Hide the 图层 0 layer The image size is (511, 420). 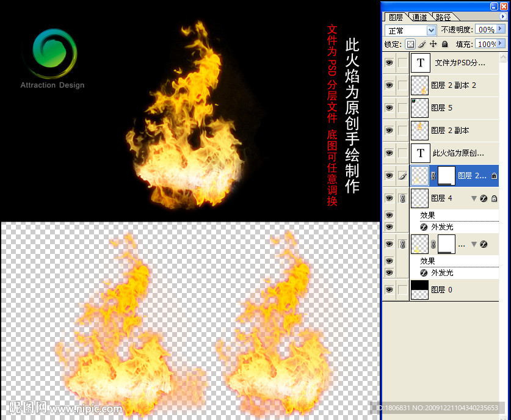click(389, 289)
